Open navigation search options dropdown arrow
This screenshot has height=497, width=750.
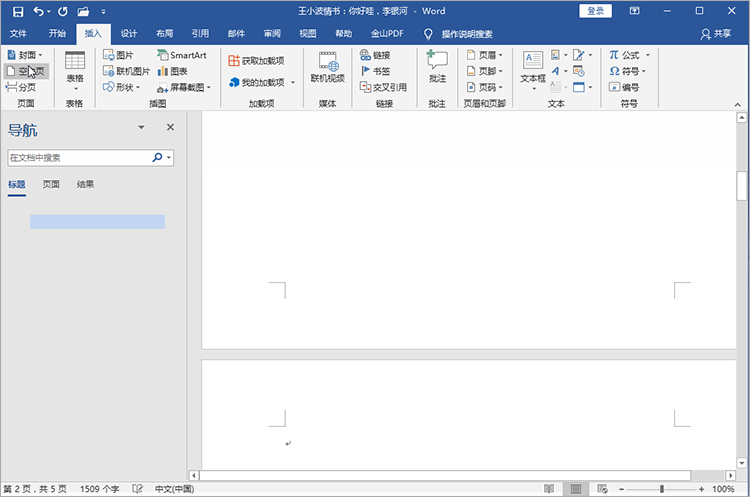click(170, 158)
